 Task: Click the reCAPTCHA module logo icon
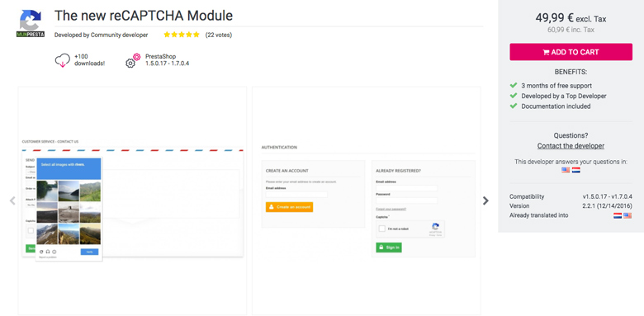pyautogui.click(x=31, y=23)
